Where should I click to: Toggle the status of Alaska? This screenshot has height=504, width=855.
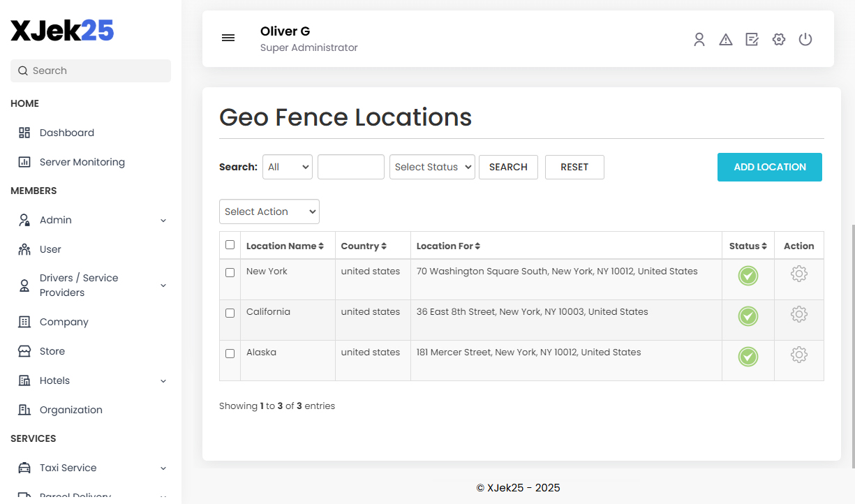[x=748, y=355]
